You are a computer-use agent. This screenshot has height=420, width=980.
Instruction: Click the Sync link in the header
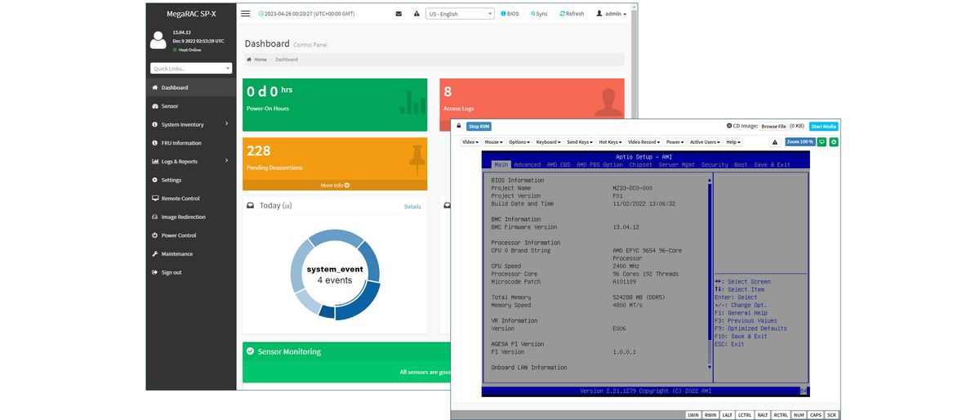click(x=539, y=14)
